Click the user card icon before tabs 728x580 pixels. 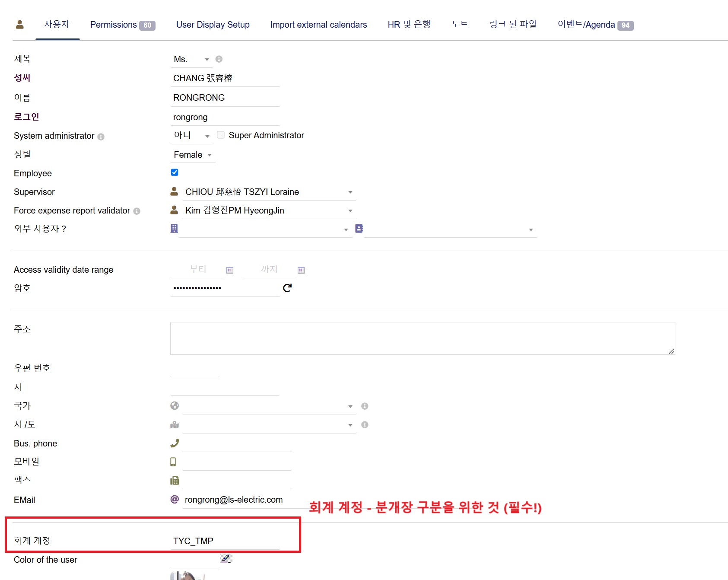(x=20, y=25)
